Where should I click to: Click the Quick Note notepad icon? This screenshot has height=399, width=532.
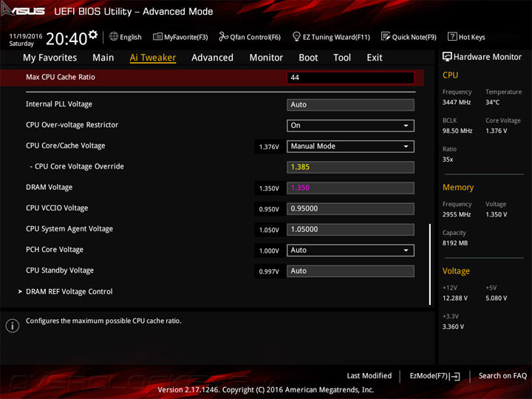[386, 36]
